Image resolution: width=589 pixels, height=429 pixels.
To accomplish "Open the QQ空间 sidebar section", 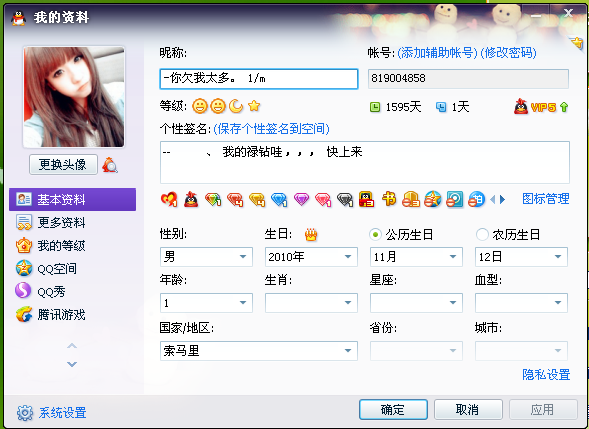I will (x=72, y=269).
